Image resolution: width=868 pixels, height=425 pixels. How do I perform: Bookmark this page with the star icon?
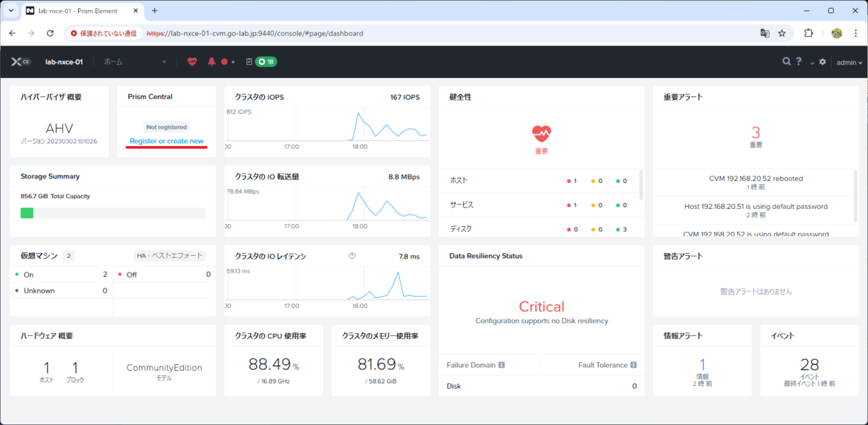782,33
